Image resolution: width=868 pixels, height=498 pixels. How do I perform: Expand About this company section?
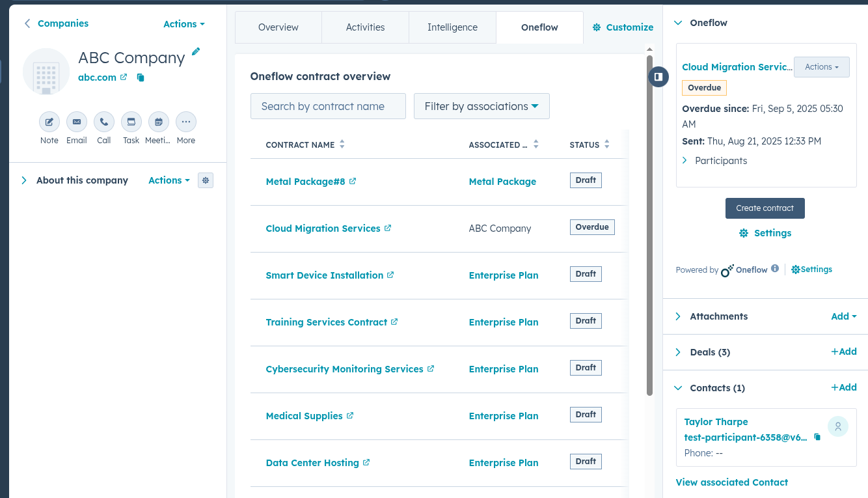[x=24, y=180]
